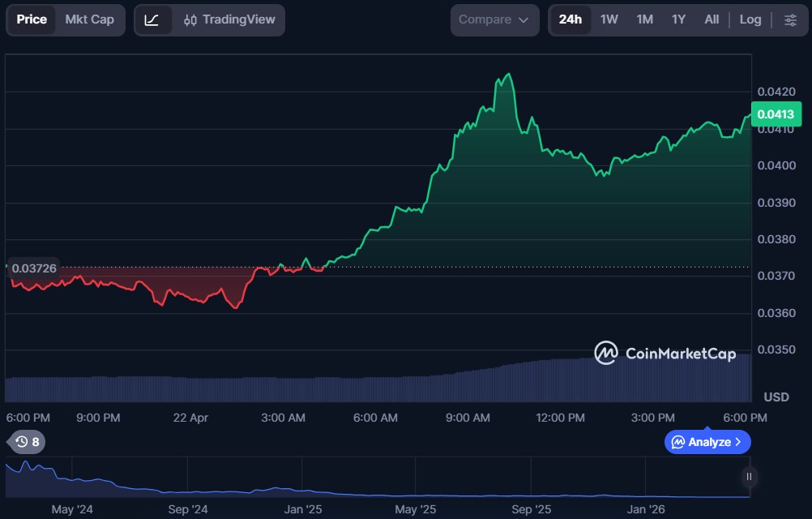Select the line chart view icon
812x519 pixels.
(x=152, y=19)
